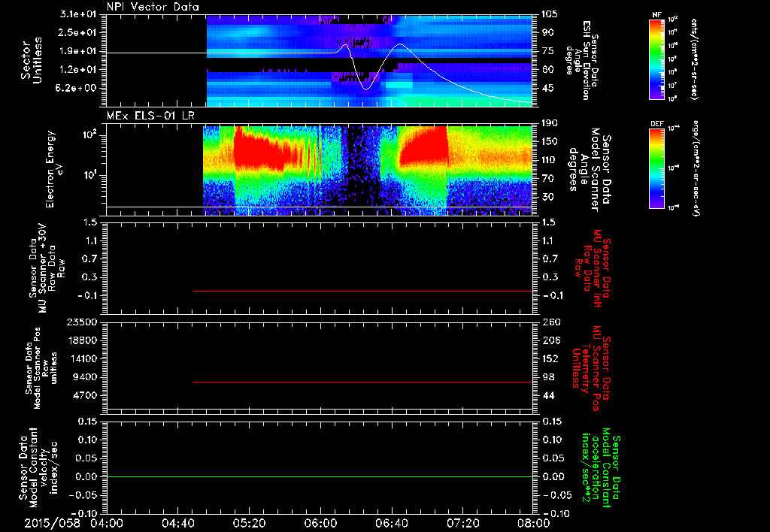This screenshot has height=532, width=770.
Task: Click the 04:40 time axis label
Action: [x=177, y=523]
